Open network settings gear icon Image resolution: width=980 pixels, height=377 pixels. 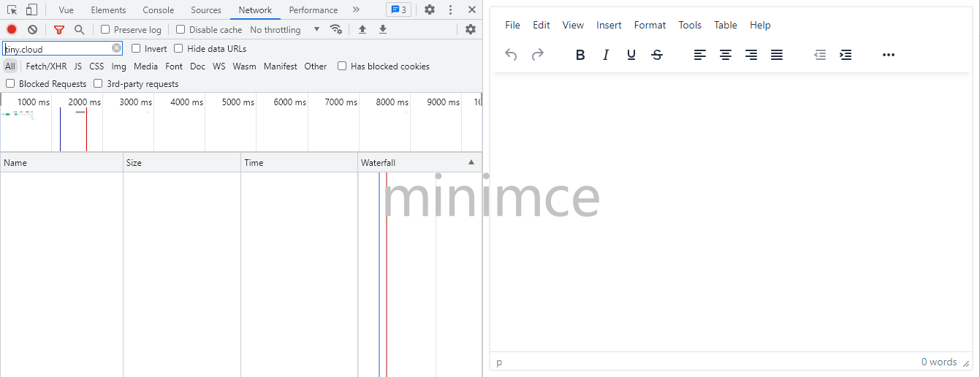click(471, 29)
